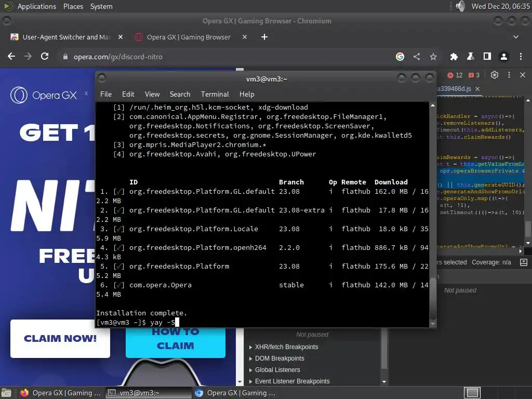Click the DevTools error count 12
The width and height of the screenshot is (532, 399).
(455, 75)
